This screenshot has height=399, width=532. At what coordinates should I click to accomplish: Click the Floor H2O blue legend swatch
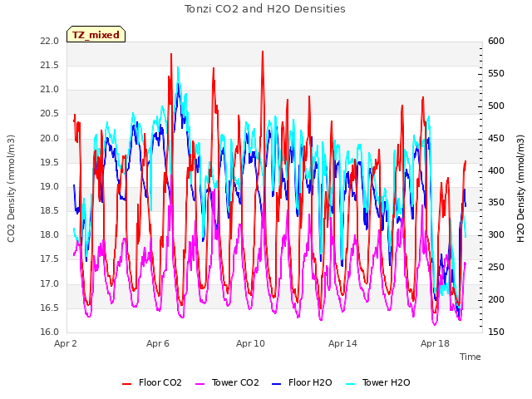[277, 384]
